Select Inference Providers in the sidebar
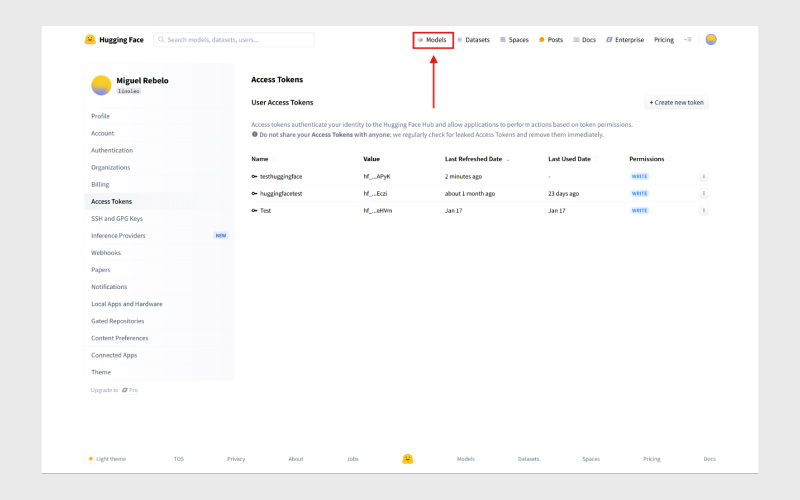The image size is (800, 500). pyautogui.click(x=118, y=235)
